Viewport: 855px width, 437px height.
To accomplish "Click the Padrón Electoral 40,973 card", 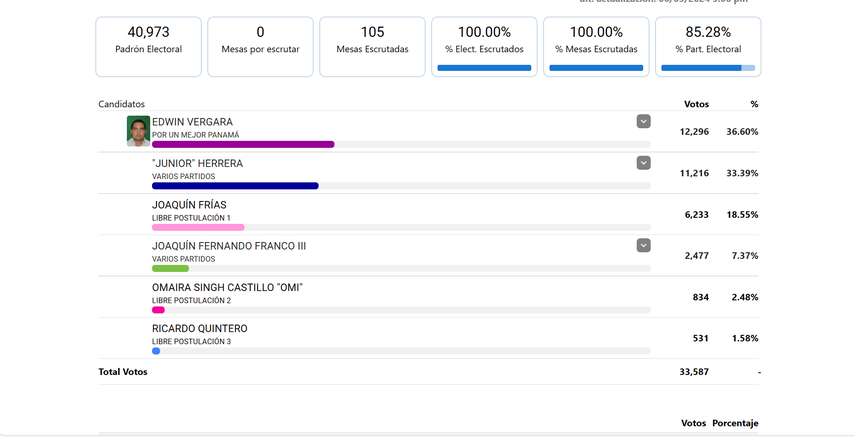I will coord(148,46).
